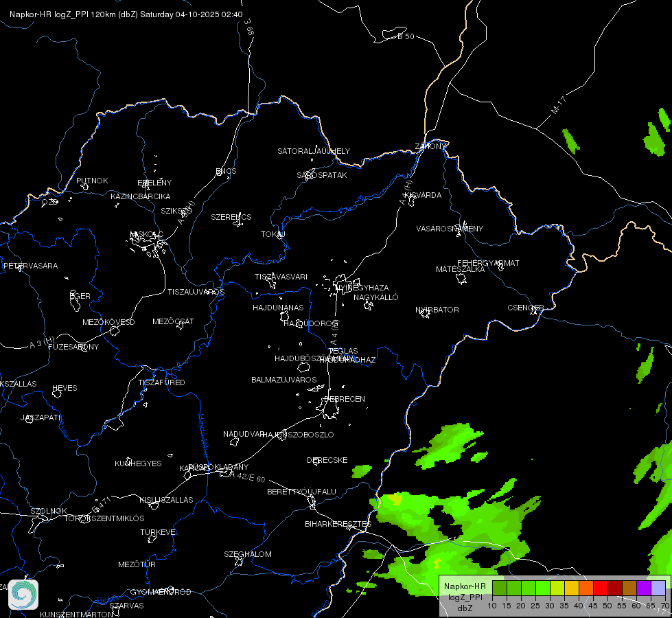Click the B 50 road label
Viewport: 672px width, 618px height.
(x=406, y=36)
